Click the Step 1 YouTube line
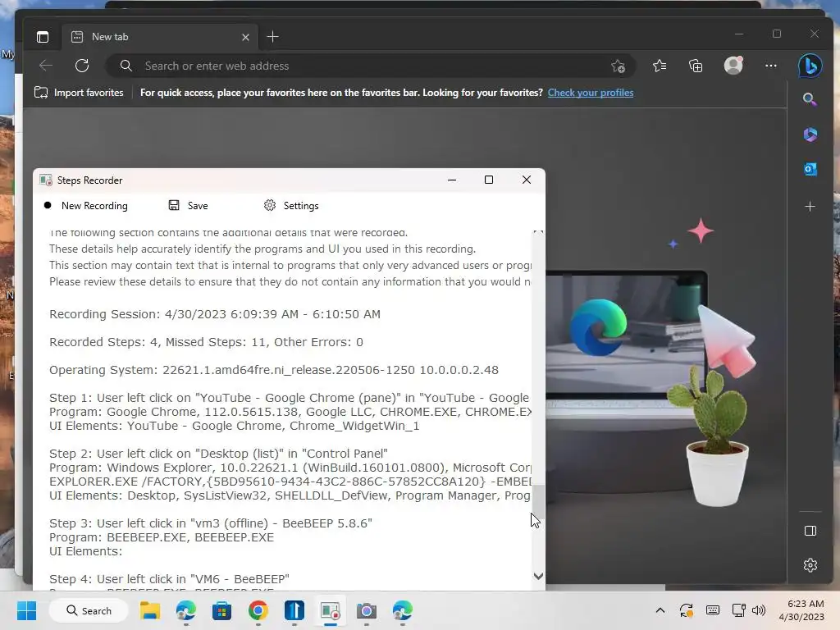The height and width of the screenshot is (630, 840). click(290, 398)
